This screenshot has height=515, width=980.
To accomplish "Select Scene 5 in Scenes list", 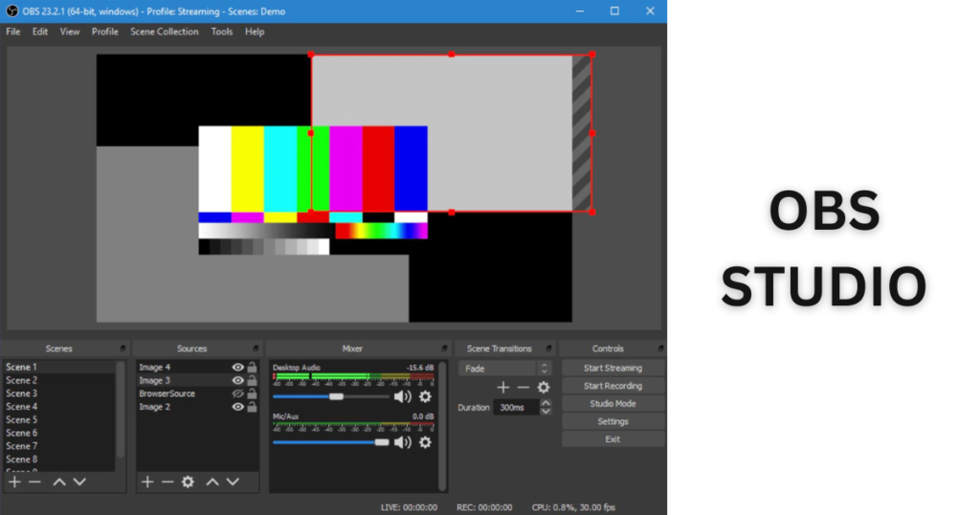I will tap(59, 420).
